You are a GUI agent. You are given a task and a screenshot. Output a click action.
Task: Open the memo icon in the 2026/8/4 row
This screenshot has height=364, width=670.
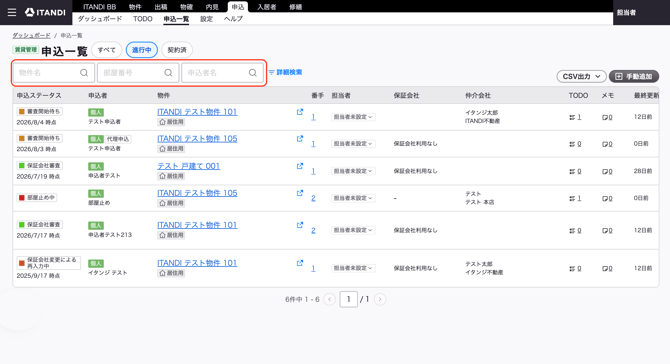pyautogui.click(x=605, y=117)
